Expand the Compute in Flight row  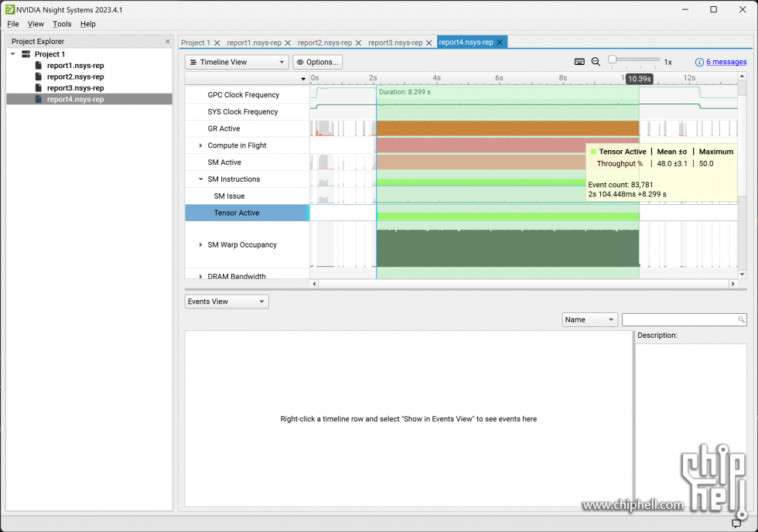pos(200,145)
